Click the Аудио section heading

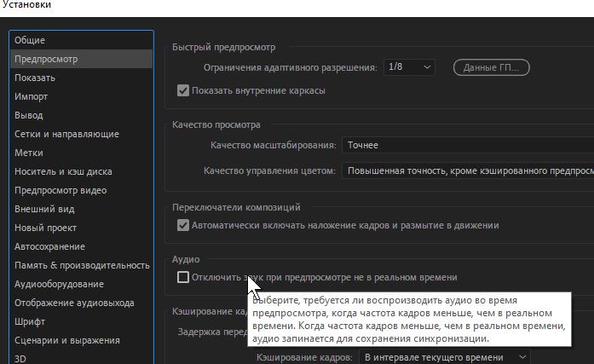coord(186,259)
